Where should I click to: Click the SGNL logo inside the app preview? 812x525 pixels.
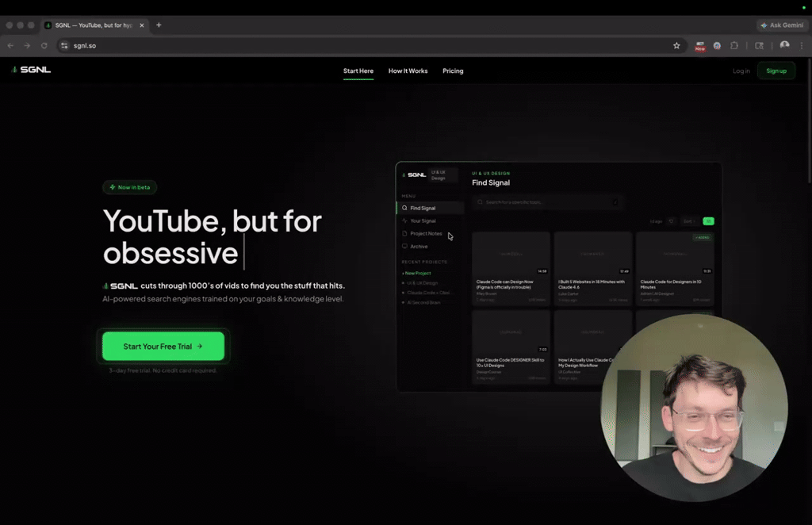pyautogui.click(x=414, y=175)
